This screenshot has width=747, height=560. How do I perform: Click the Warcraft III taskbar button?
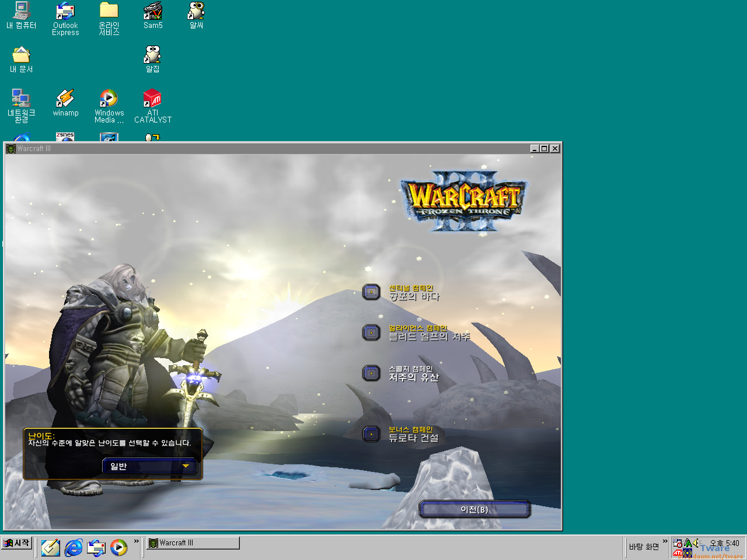point(193,543)
